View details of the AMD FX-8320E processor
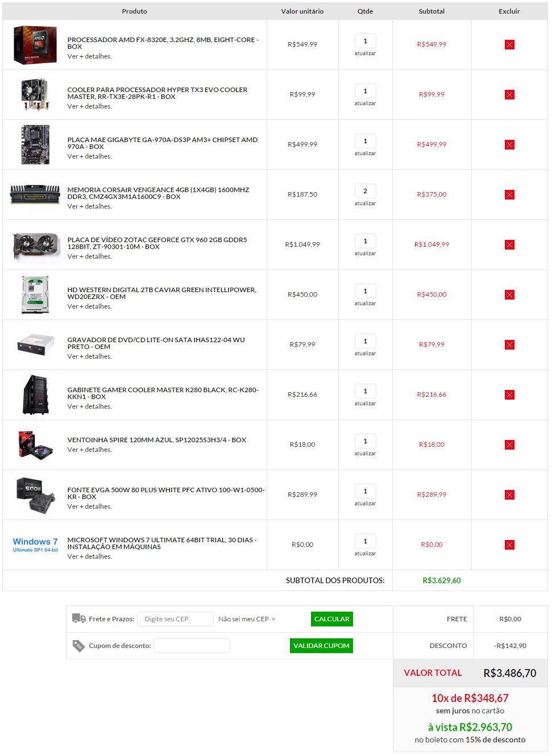This screenshot has width=552, height=756. pyautogui.click(x=89, y=56)
